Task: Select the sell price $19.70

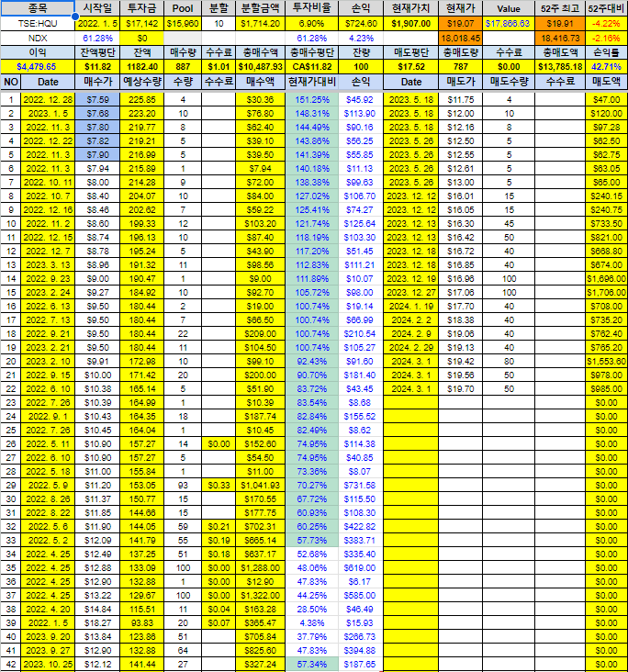Action: coord(461,388)
